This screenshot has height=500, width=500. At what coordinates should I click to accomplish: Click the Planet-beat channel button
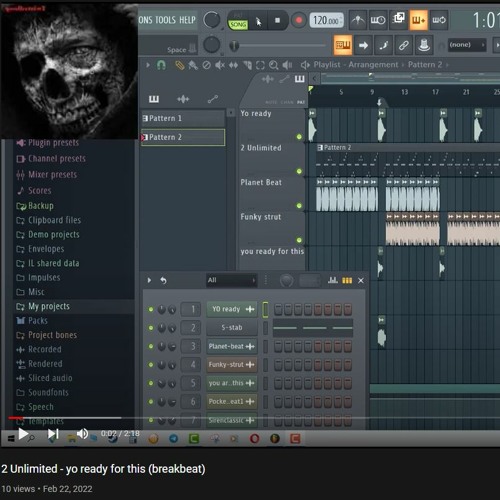pos(232,346)
